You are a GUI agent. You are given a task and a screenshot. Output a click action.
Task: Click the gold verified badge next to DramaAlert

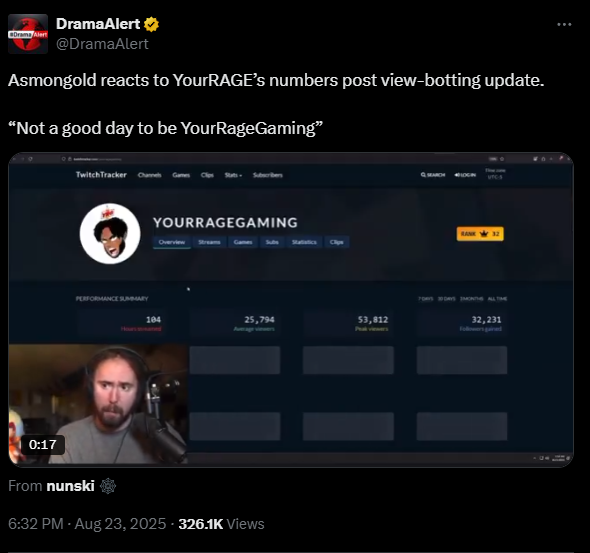pos(151,24)
